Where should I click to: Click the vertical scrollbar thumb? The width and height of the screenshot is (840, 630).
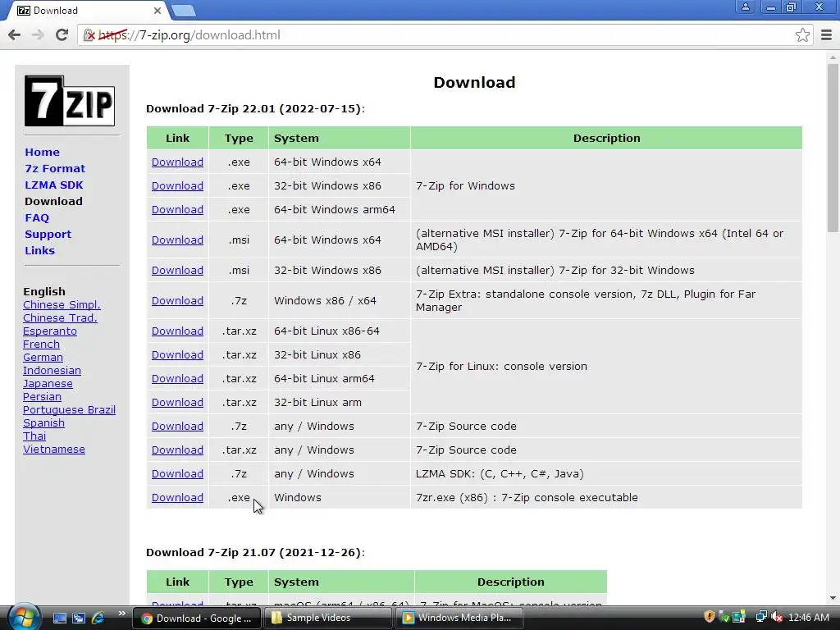pyautogui.click(x=833, y=148)
